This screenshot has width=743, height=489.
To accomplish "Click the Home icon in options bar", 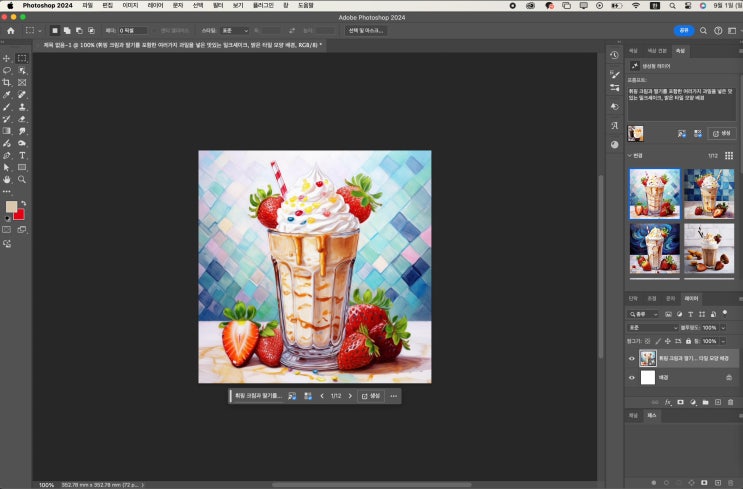I will [x=10, y=31].
